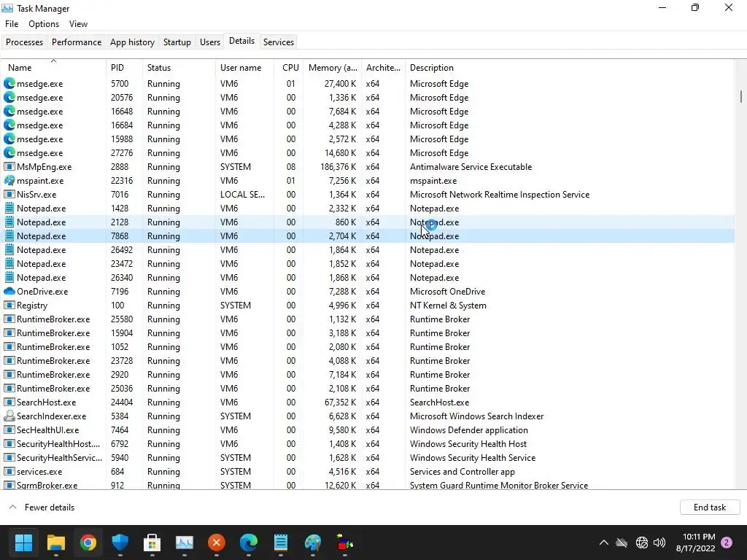Click Microsoft Windows Search Indexer description
Image resolution: width=747 pixels, height=560 pixels.
coord(476,416)
